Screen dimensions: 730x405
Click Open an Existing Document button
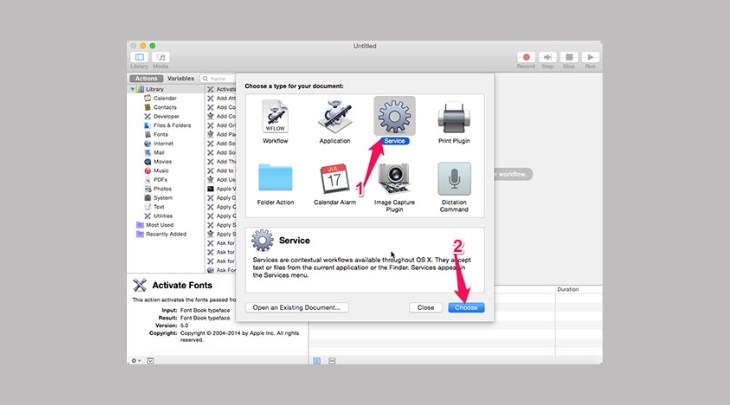coord(299,307)
